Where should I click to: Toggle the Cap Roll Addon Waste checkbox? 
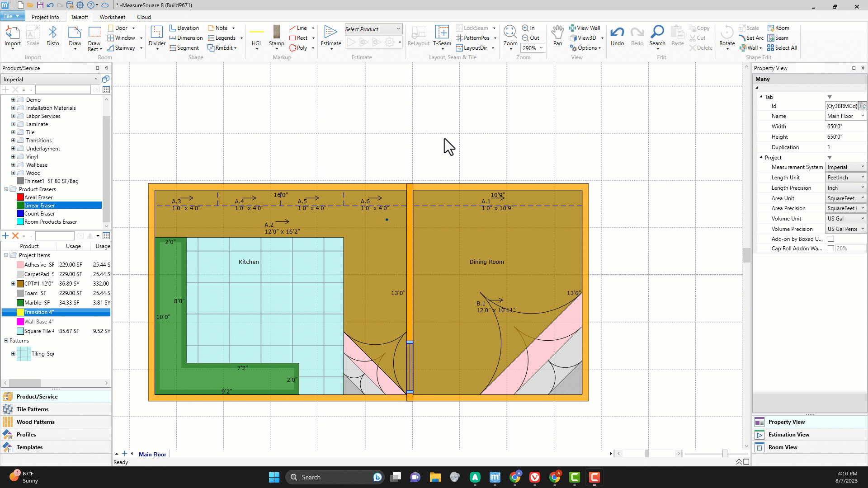point(831,249)
